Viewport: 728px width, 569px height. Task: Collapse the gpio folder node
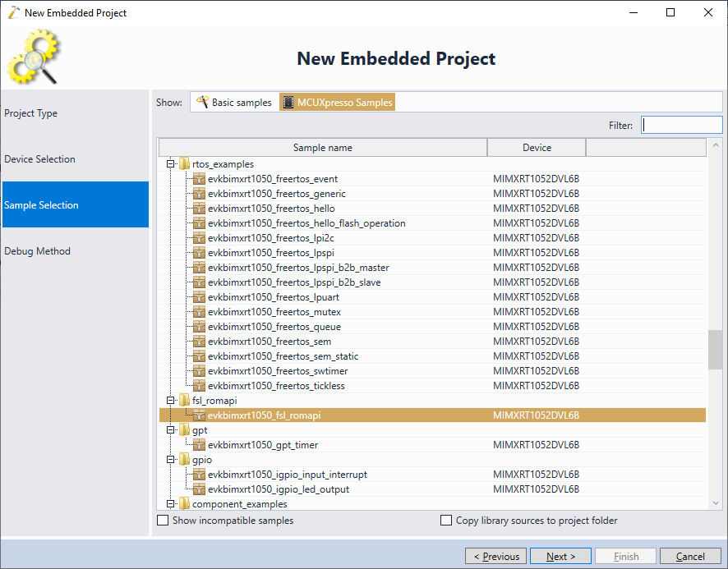click(x=170, y=460)
